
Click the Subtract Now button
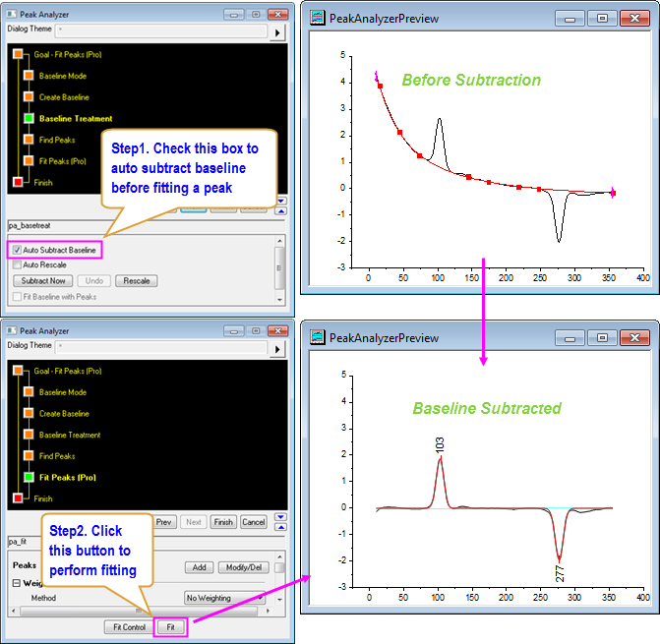(x=42, y=281)
